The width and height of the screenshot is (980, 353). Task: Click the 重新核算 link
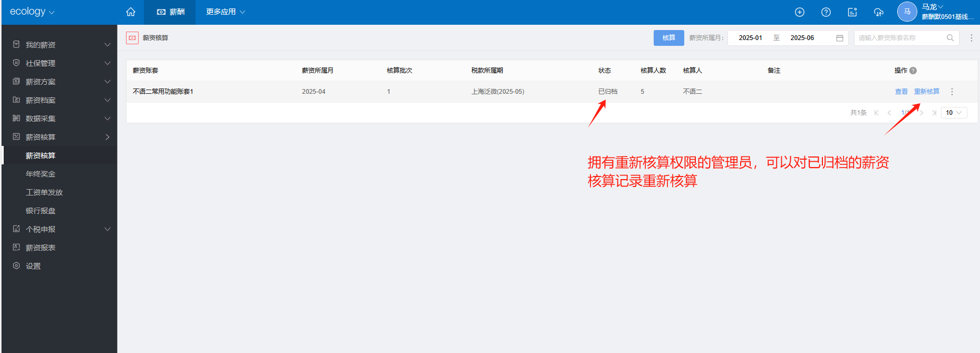(927, 92)
